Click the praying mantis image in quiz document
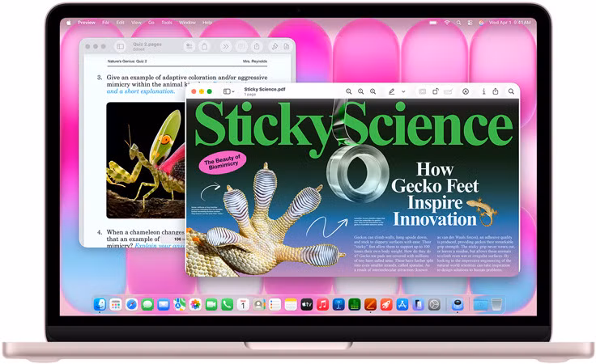596x364 pixels. click(x=144, y=159)
